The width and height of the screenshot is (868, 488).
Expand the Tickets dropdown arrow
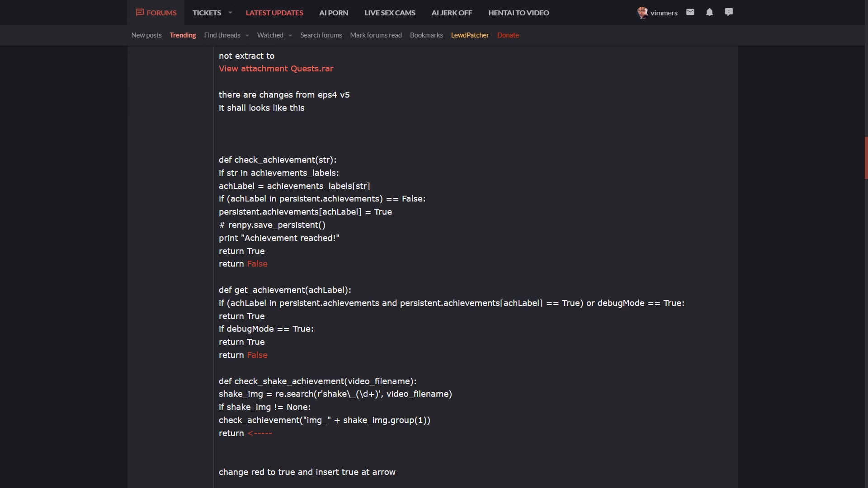coord(230,13)
